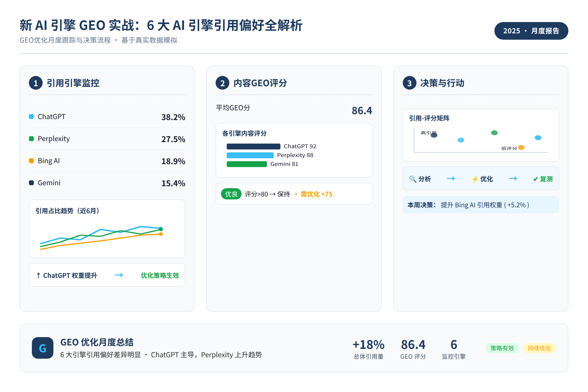Click the navy dot in the 引用-评分矩阵 chart
Image resolution: width=588 pixels, height=392 pixels.
(x=434, y=135)
